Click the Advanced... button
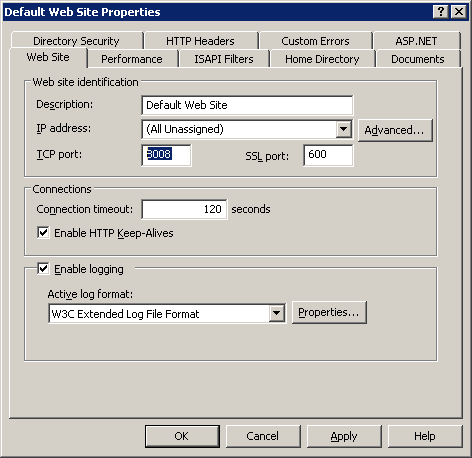The image size is (472, 458). point(395,130)
